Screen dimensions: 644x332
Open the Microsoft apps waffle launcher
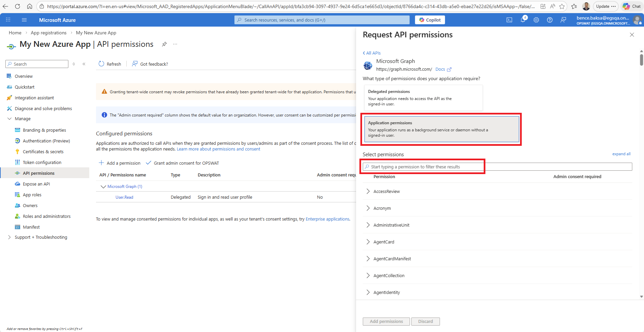click(8, 20)
